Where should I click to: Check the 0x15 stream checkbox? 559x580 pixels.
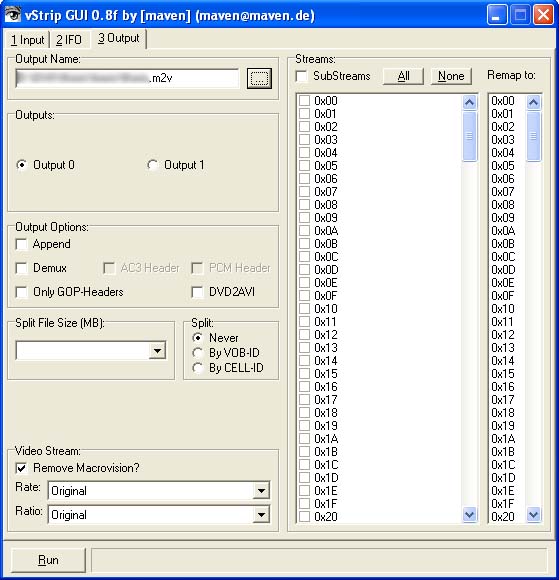point(304,374)
